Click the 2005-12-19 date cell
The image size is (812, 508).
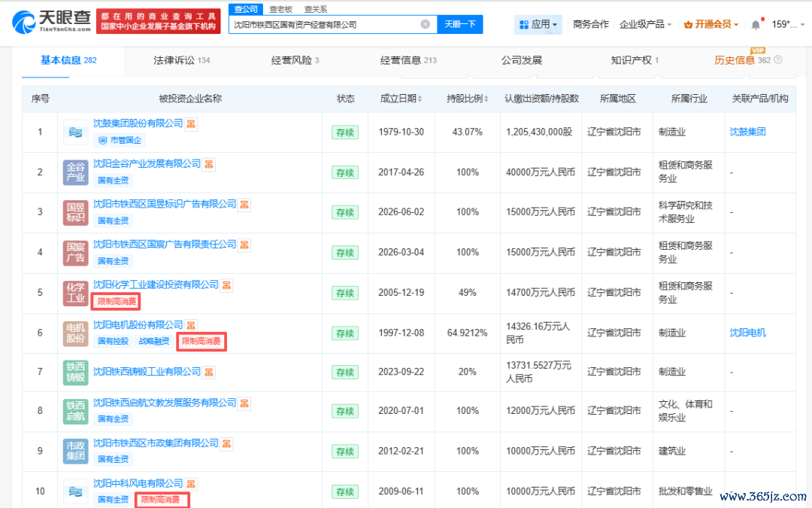click(x=401, y=292)
